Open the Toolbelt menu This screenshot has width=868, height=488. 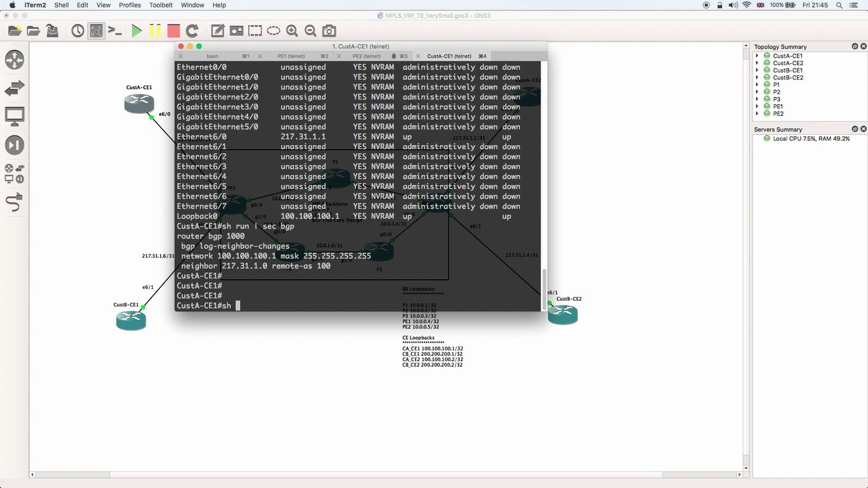tap(161, 5)
